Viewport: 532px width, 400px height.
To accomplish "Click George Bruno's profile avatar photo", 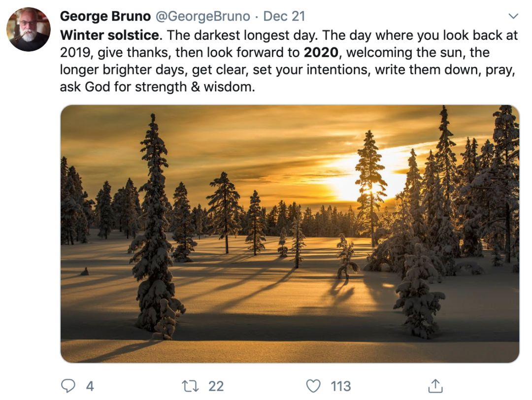I will pos(28,30).
